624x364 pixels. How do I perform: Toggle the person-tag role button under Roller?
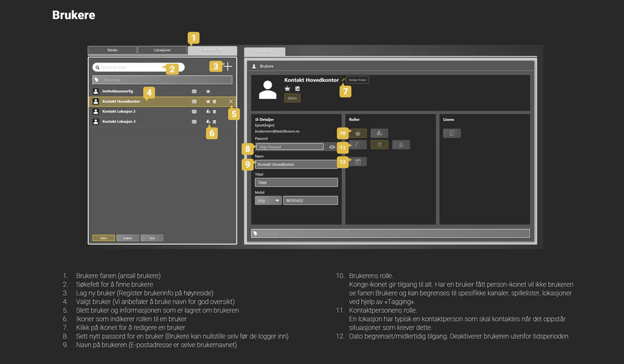pos(379,133)
